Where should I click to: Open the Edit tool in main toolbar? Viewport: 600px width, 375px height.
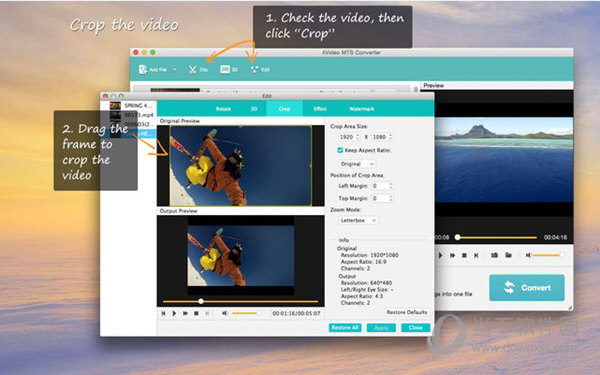(x=260, y=69)
